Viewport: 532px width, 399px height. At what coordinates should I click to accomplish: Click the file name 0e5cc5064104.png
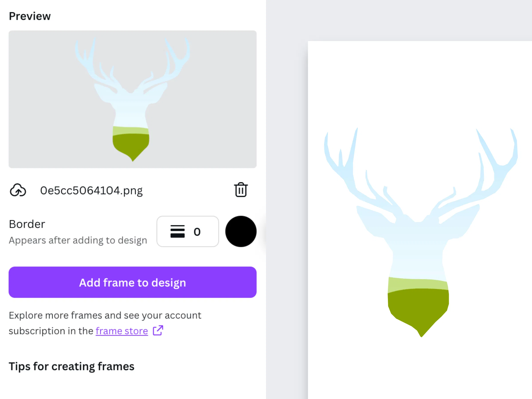tap(91, 190)
